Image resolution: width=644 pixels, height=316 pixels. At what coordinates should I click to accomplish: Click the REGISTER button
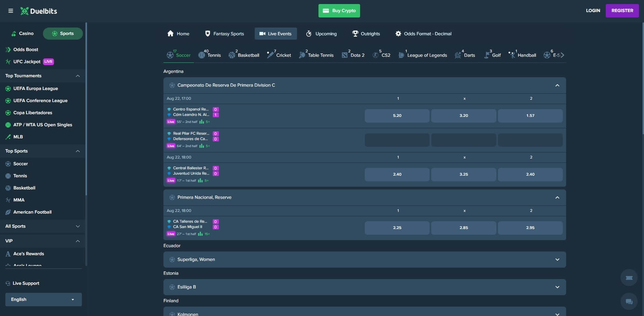click(622, 10)
